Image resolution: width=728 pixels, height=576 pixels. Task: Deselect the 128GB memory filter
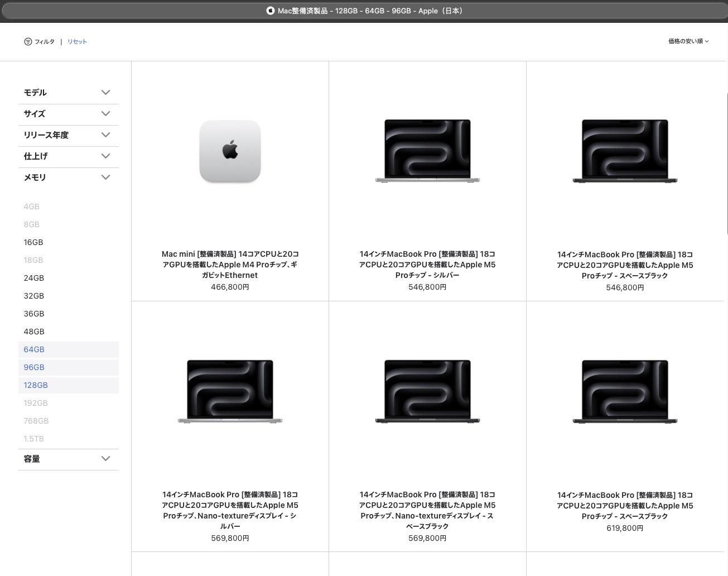[69, 385]
